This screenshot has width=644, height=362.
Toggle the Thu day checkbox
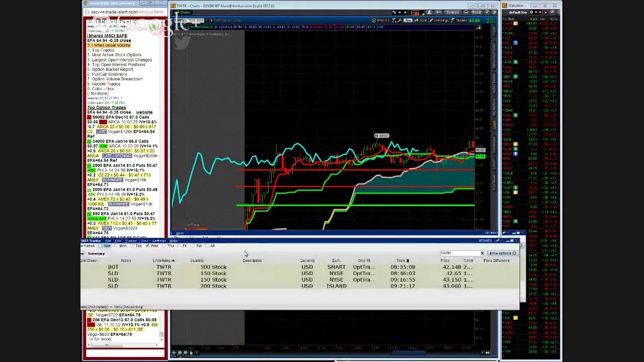pos(164,246)
